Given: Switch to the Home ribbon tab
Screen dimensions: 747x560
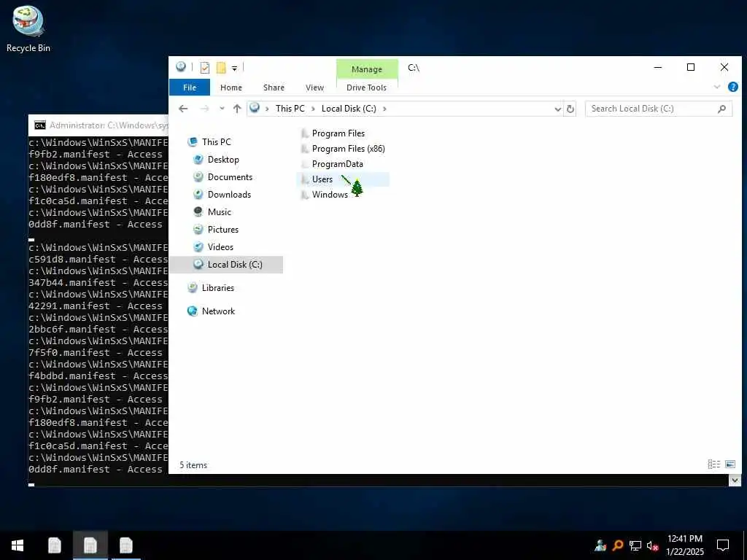Looking at the screenshot, I should pyautogui.click(x=231, y=87).
